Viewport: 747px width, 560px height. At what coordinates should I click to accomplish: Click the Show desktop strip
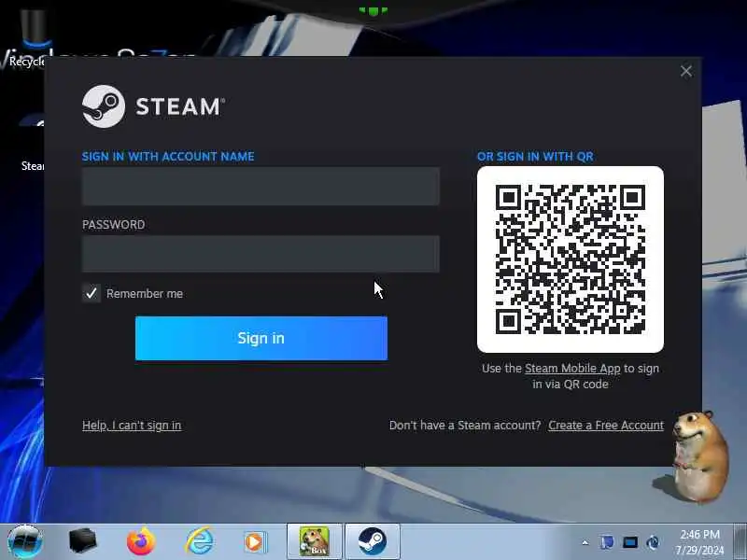(x=740, y=541)
